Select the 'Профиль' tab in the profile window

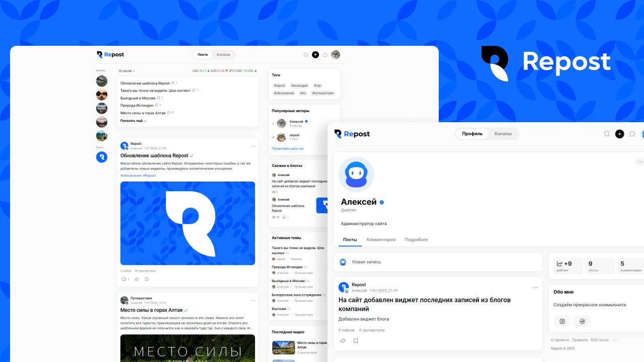[x=472, y=134]
